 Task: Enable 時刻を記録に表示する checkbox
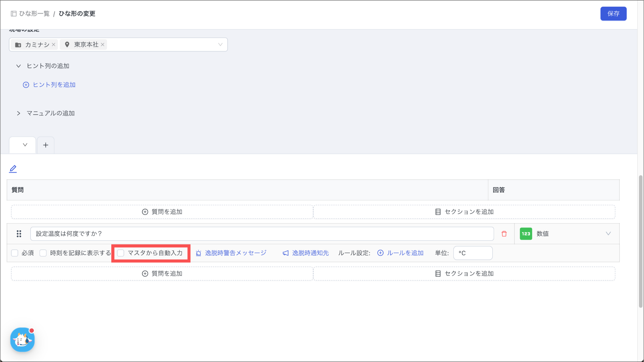[x=43, y=253]
